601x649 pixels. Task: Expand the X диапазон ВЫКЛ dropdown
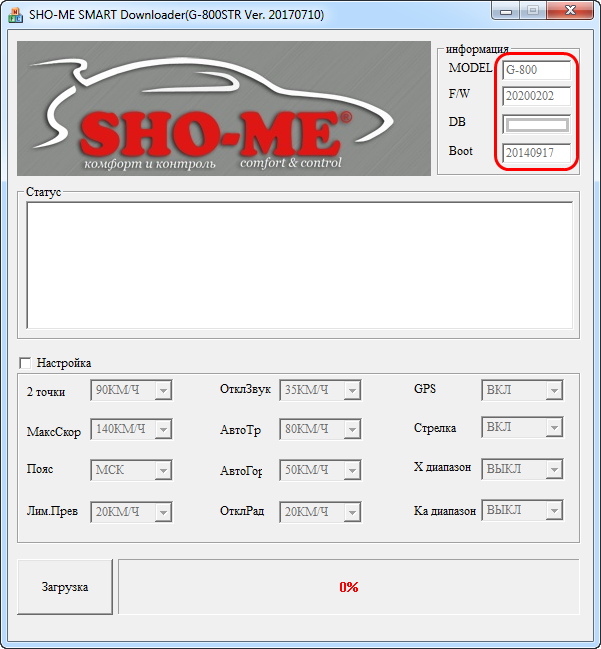(x=521, y=468)
